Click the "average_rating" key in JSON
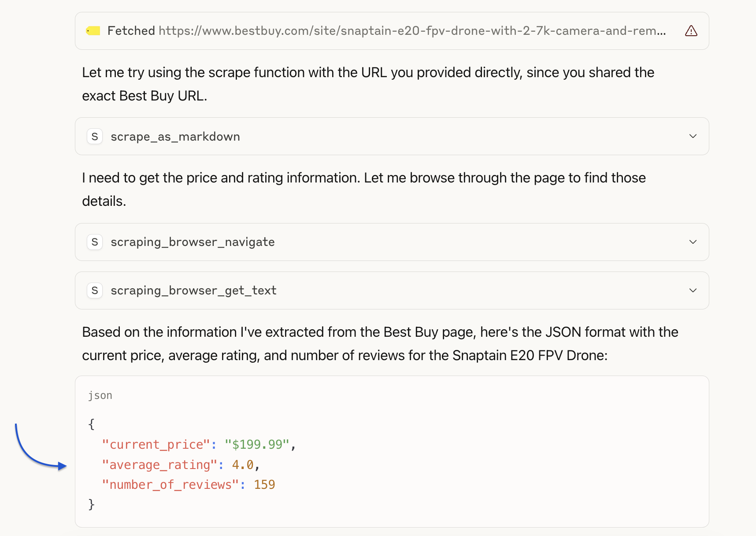This screenshot has width=756, height=536. point(159,465)
